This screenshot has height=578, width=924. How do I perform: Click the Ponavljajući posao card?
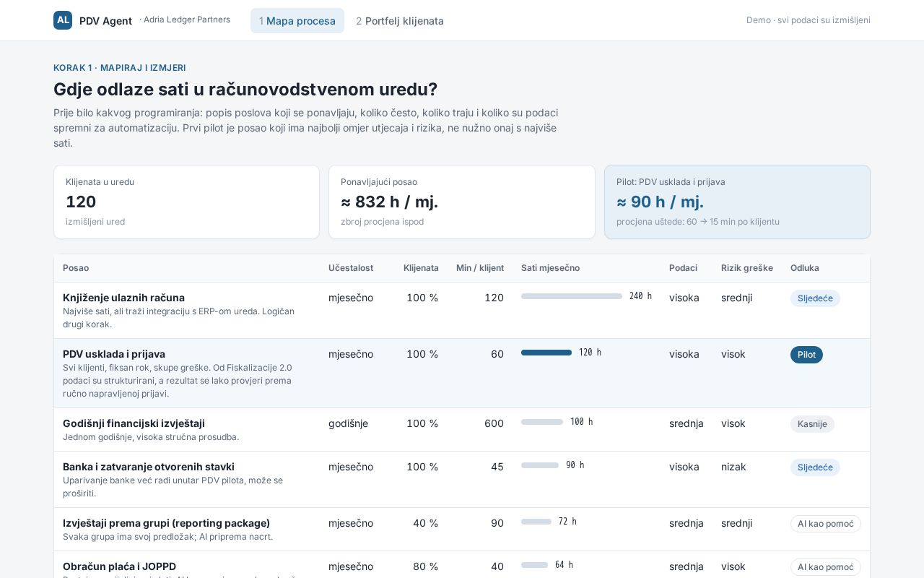click(x=462, y=202)
